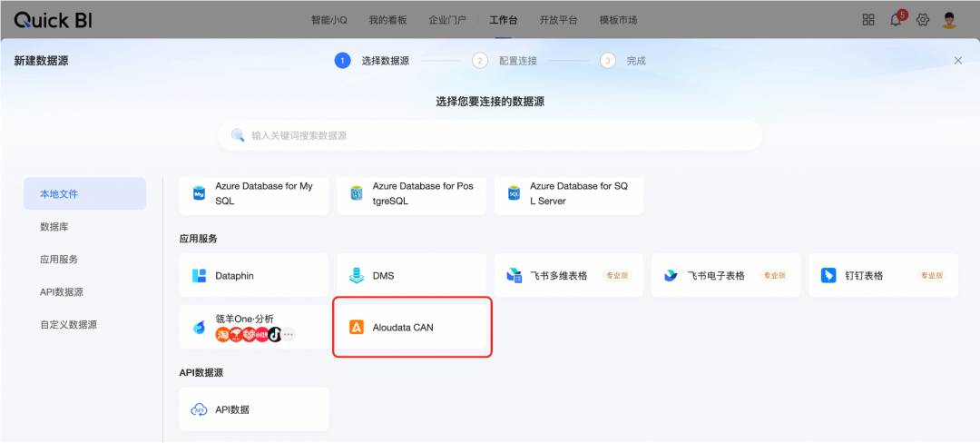Click 专业版 badge on 飞书电子表格
Viewport: 980px width, 443px height.
(x=774, y=276)
